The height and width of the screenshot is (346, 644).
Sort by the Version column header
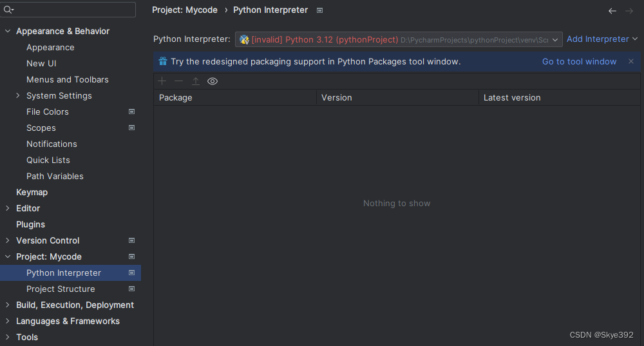tap(397, 97)
